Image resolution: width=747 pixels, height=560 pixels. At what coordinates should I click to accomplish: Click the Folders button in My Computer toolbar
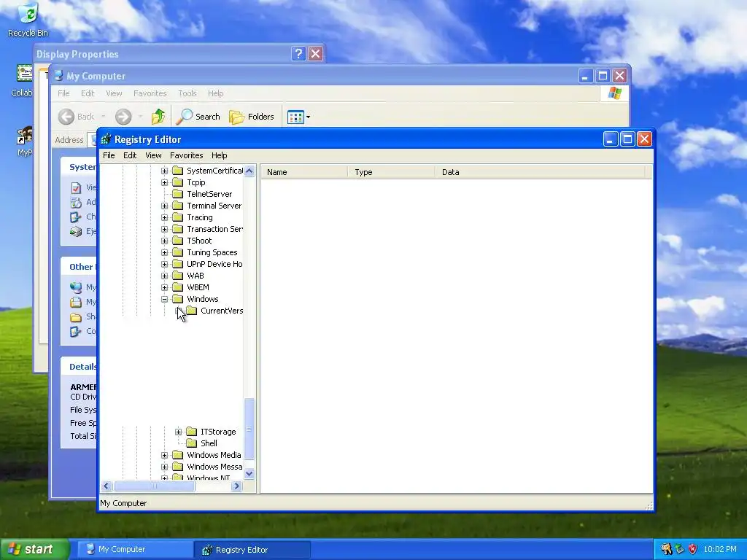point(252,117)
